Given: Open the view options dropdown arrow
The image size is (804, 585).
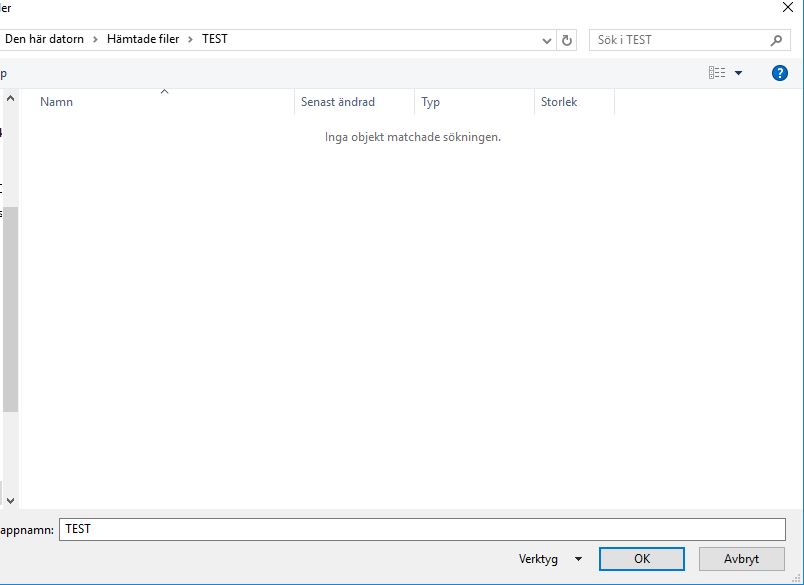Looking at the screenshot, I should (738, 73).
